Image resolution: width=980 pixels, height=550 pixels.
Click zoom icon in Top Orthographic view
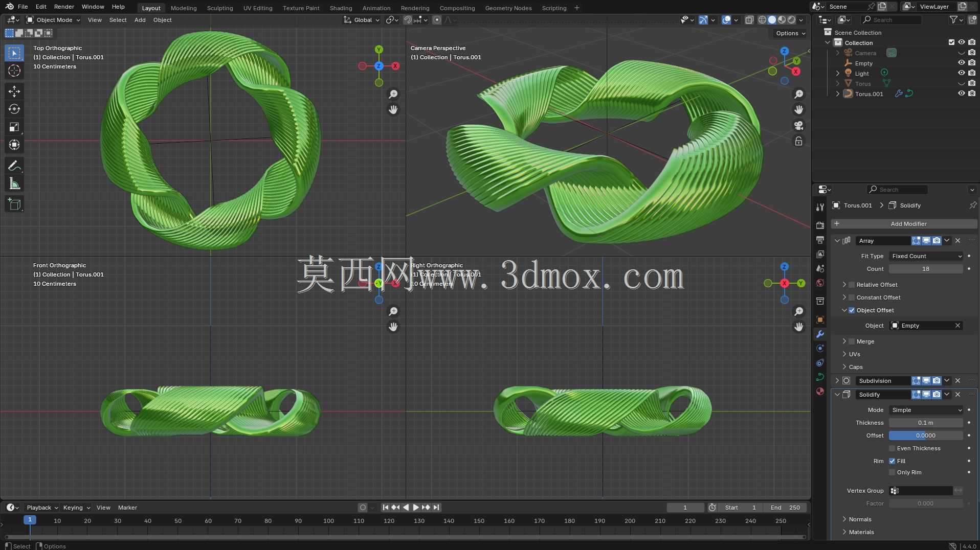point(393,95)
